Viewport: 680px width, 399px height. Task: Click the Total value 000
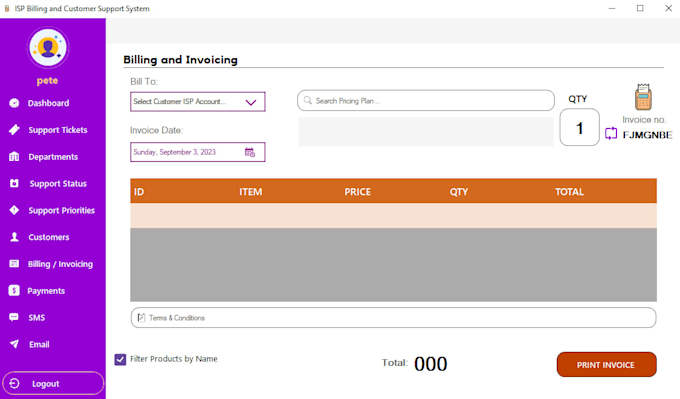430,364
